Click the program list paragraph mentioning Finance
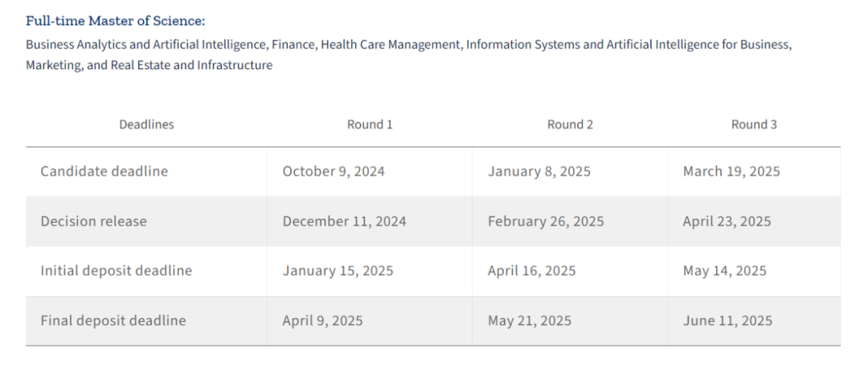The width and height of the screenshot is (868, 379). tap(408, 55)
